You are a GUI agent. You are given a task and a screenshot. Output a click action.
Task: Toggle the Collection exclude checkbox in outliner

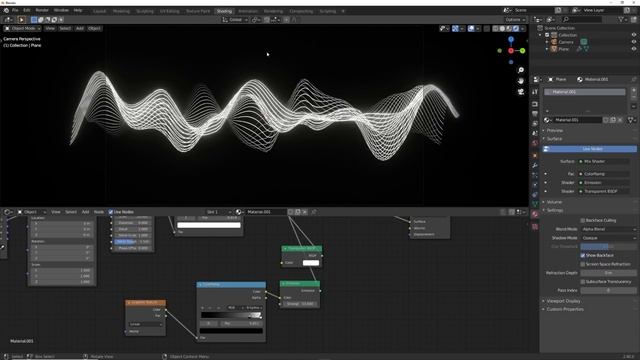[x=547, y=35]
